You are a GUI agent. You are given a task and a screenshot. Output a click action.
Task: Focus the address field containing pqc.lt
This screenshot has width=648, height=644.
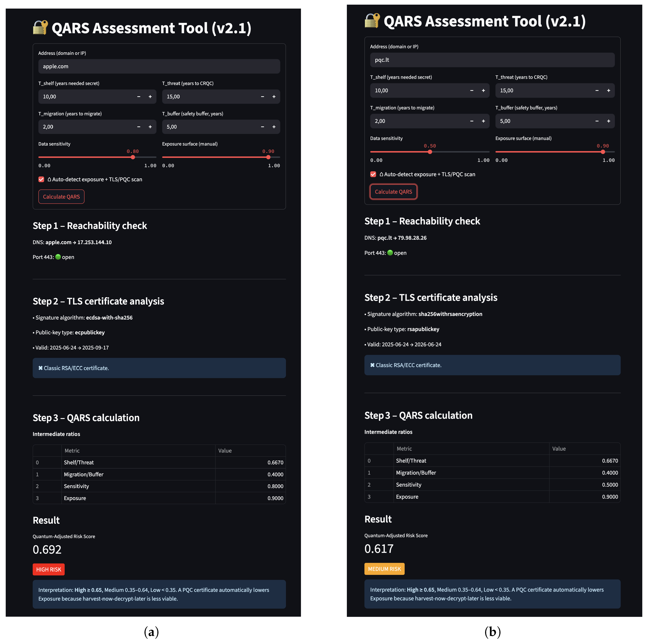(492, 60)
